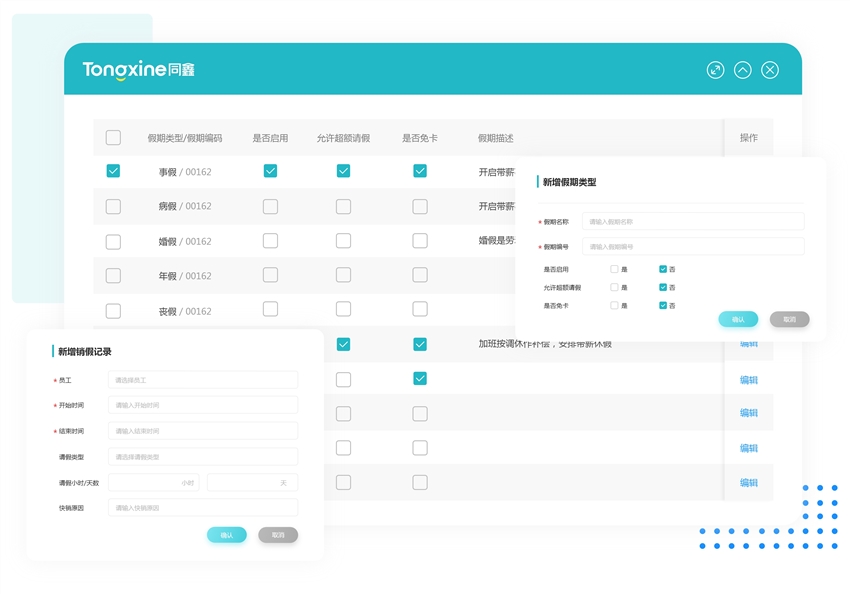Click 确认 in the 新增假期类型 dialog
This screenshot has height=594, width=850.
737,320
